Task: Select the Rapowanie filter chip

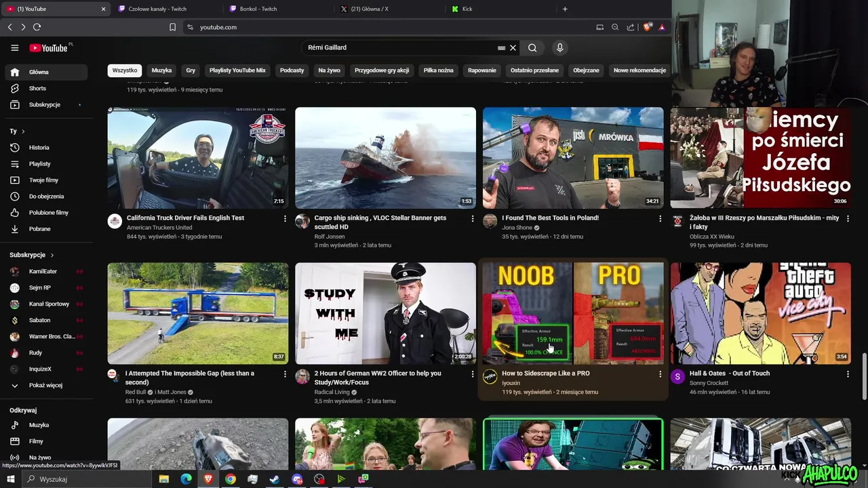Action: [x=482, y=70]
